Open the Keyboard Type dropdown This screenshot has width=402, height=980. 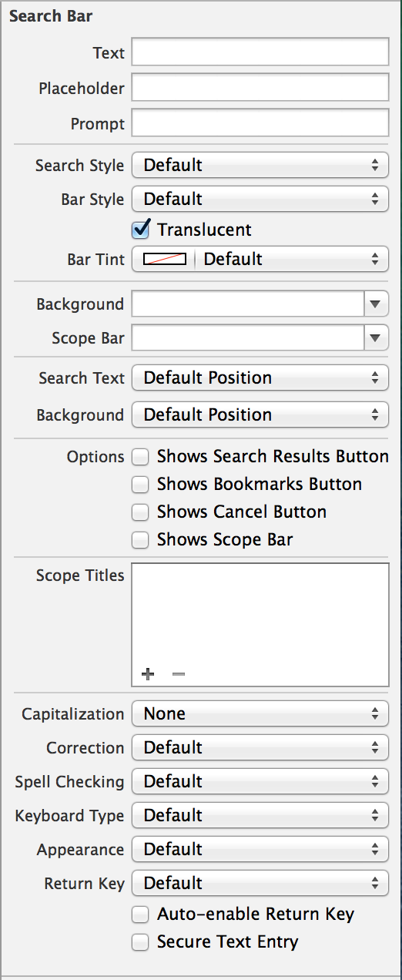coord(260,816)
